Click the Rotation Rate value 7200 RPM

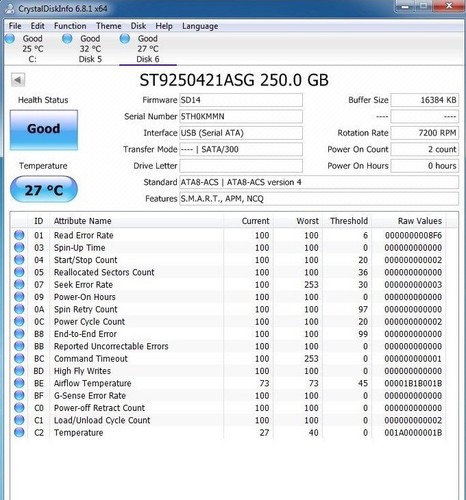click(x=424, y=133)
